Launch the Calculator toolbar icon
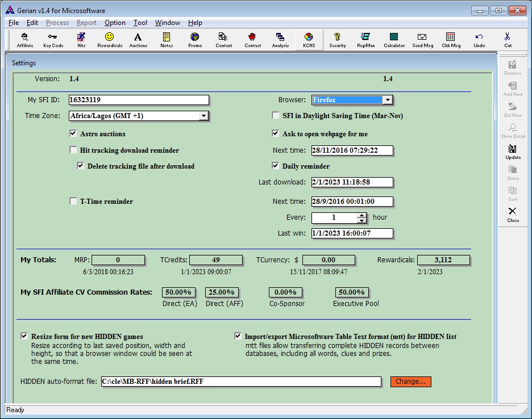Screen dimensions: 532x419 point(394,40)
